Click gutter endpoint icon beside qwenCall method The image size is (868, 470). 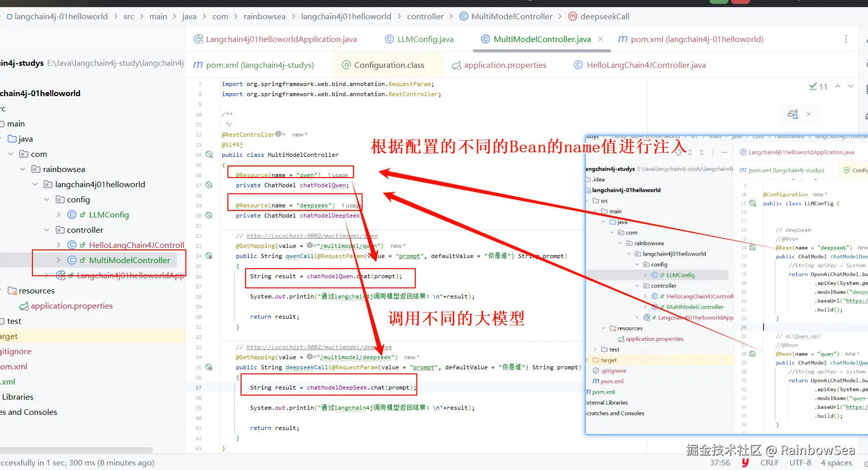point(209,256)
